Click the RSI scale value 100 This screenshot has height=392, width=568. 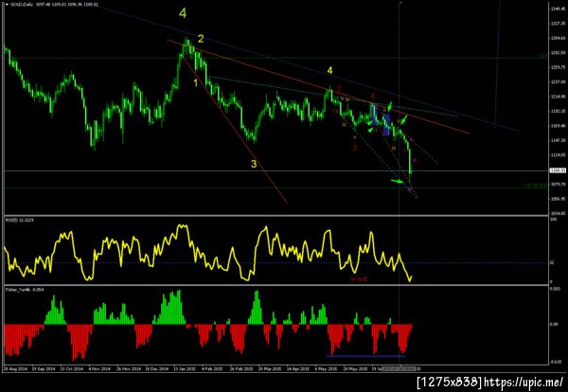pyautogui.click(x=553, y=219)
